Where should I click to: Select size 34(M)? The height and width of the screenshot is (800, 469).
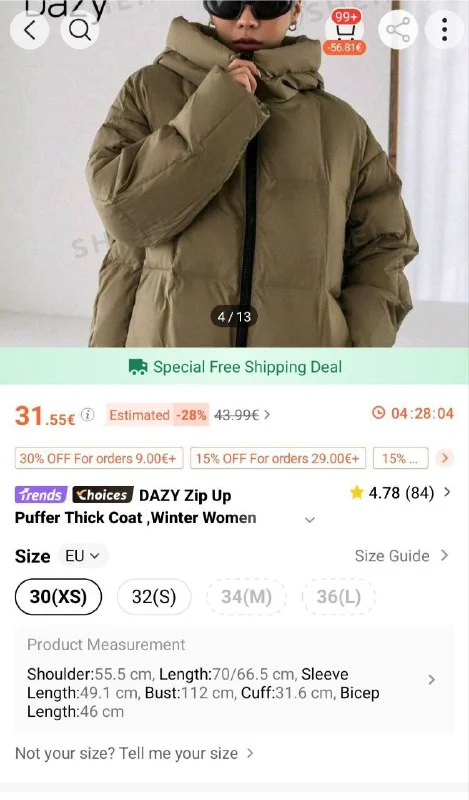(x=246, y=596)
